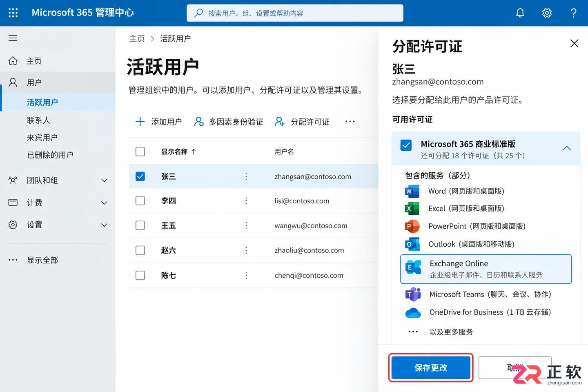Screen dimensions: 588x392
Task: Open the notifications bell
Action: (x=520, y=13)
